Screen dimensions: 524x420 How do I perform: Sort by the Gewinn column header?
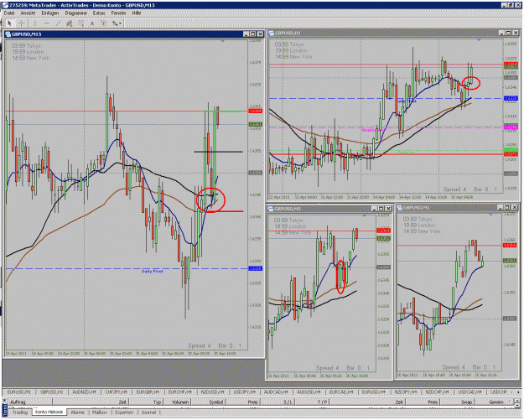pos(493,402)
